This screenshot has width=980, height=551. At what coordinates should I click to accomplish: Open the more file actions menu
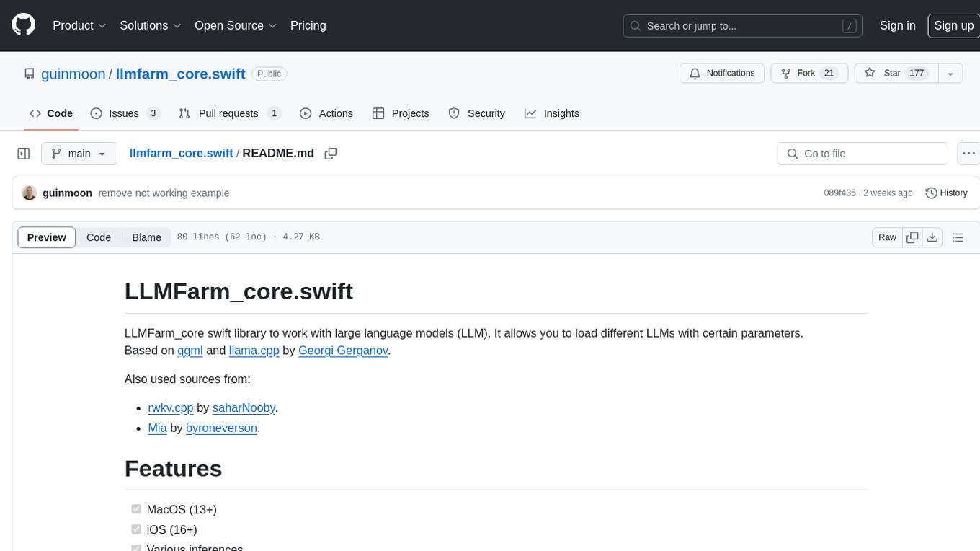(x=968, y=154)
